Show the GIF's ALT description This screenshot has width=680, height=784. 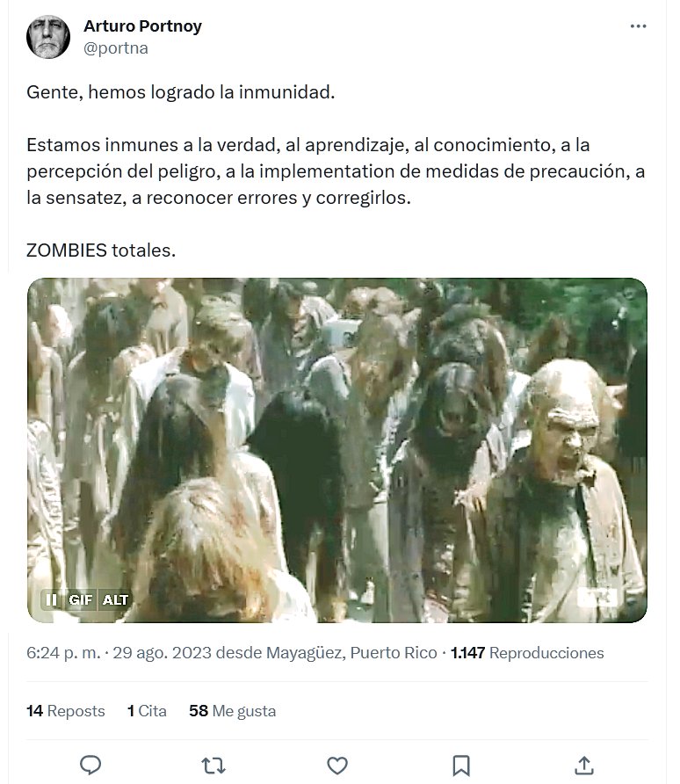click(115, 599)
